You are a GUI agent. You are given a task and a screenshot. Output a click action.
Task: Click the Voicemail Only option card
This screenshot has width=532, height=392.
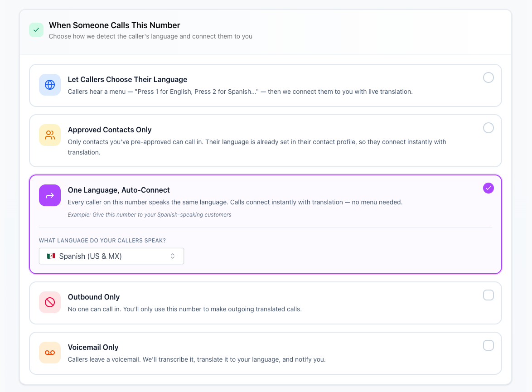[x=265, y=353]
